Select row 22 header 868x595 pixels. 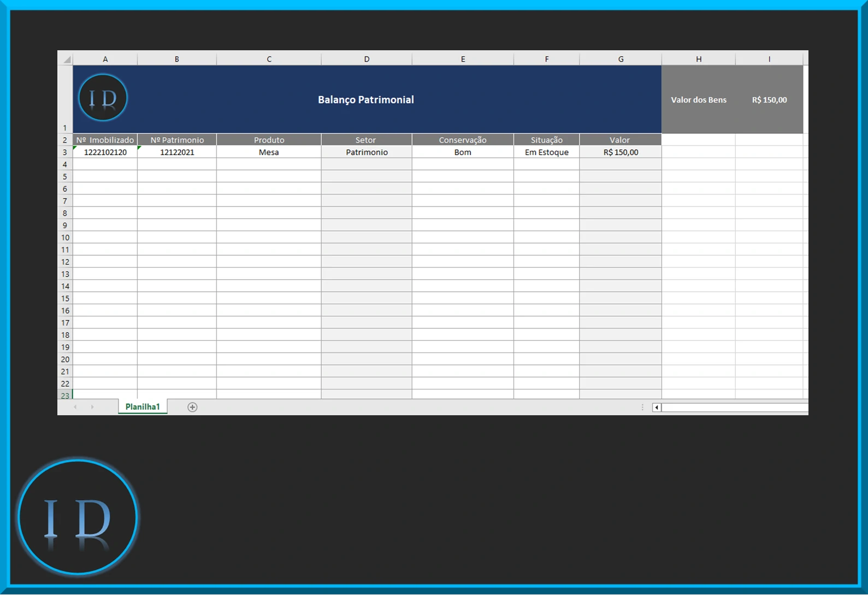[65, 384]
